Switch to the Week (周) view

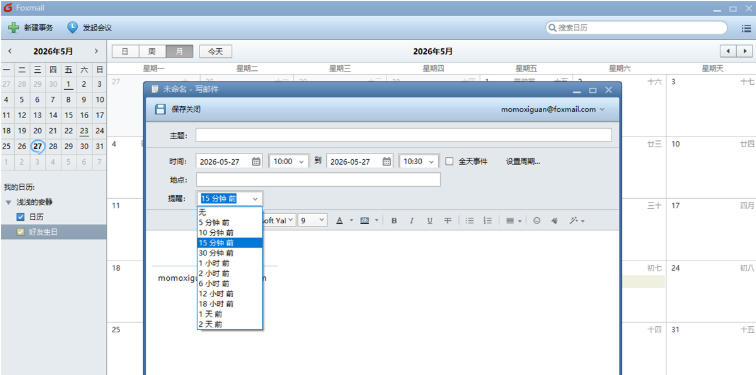click(152, 51)
